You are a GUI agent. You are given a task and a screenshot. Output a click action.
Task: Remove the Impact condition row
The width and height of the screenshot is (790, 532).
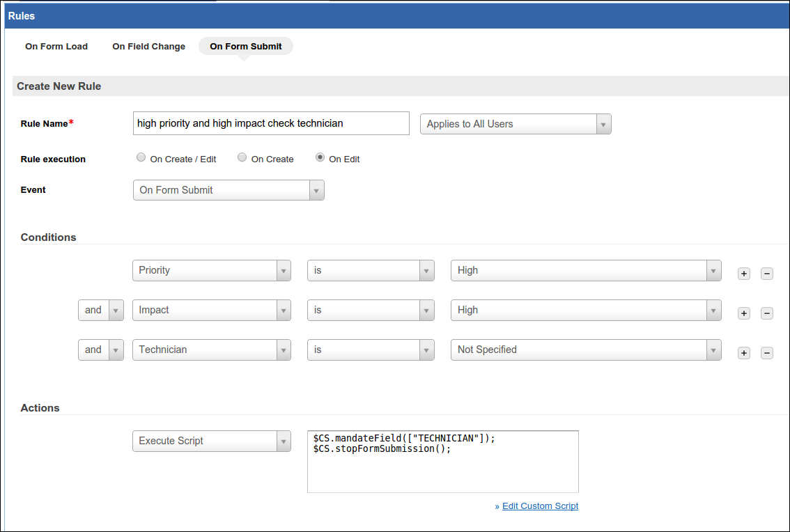[x=767, y=313]
